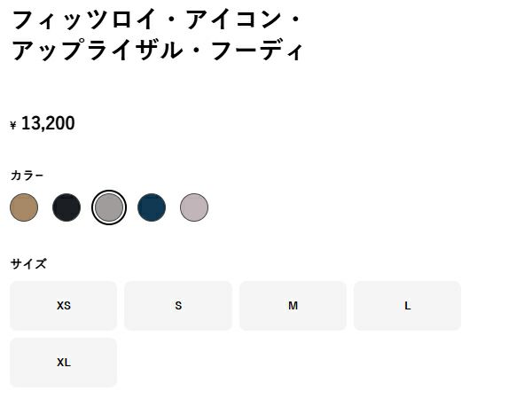
Task: Choose the black color swatch
Action: [66, 207]
